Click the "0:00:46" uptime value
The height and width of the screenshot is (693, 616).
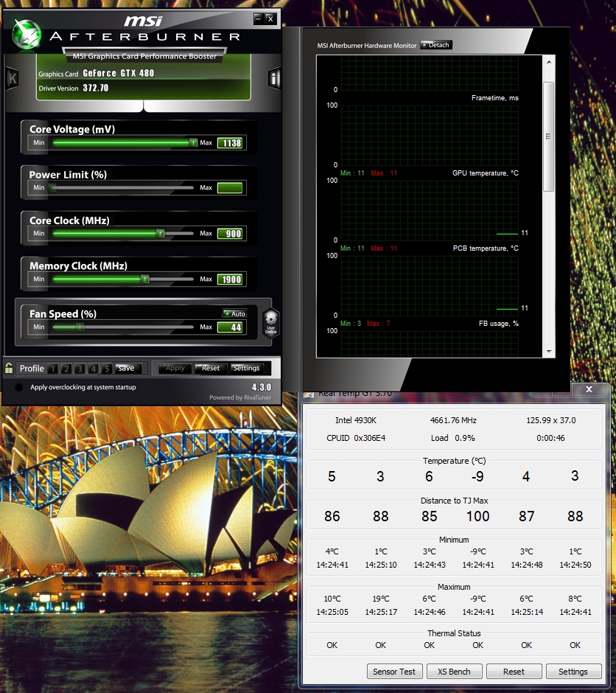[x=550, y=438]
